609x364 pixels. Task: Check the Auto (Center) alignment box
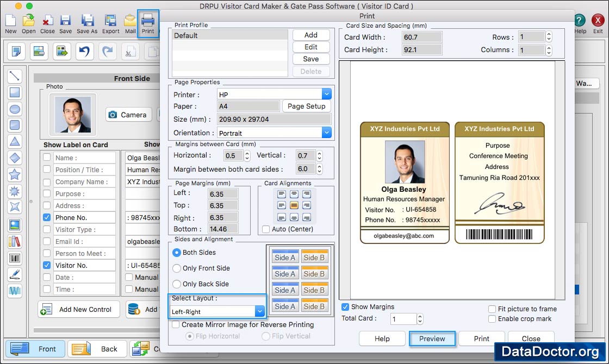[x=266, y=229]
